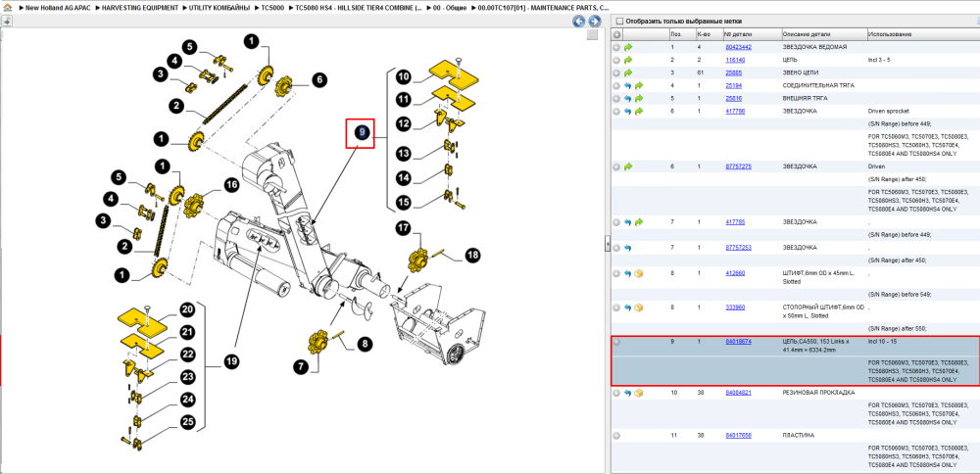Click the 'Описание детали' column header
Screen dimensions: 980x474
pyautogui.click(x=824, y=34)
